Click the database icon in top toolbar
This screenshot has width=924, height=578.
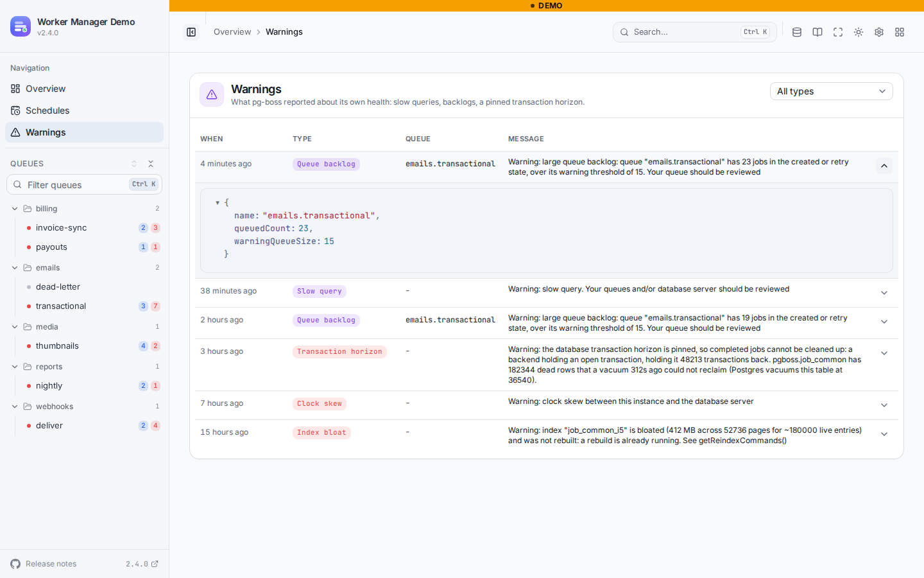(797, 32)
